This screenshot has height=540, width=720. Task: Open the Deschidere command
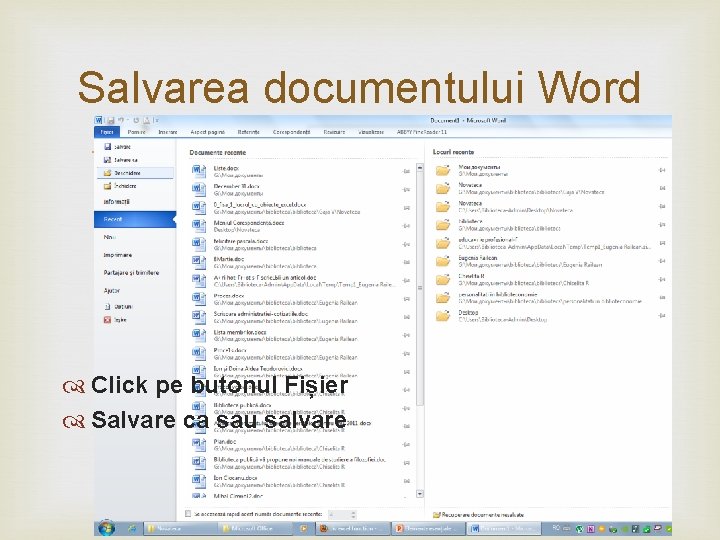[x=135, y=173]
